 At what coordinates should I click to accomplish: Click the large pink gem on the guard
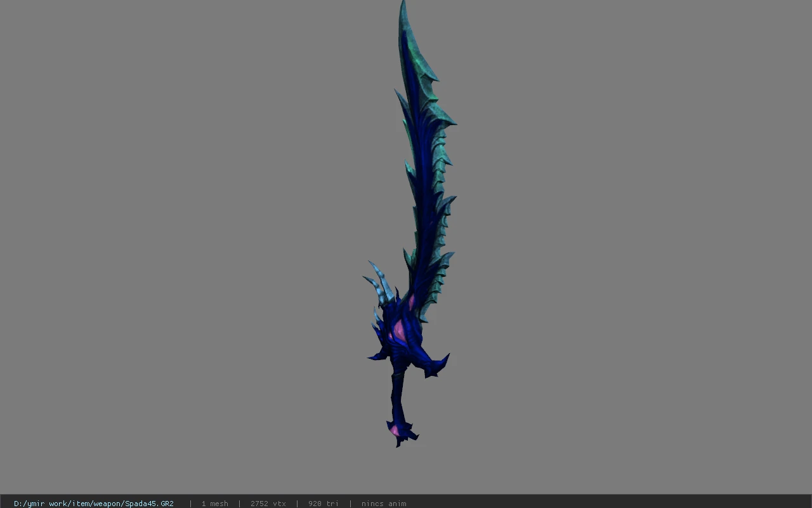[399, 331]
